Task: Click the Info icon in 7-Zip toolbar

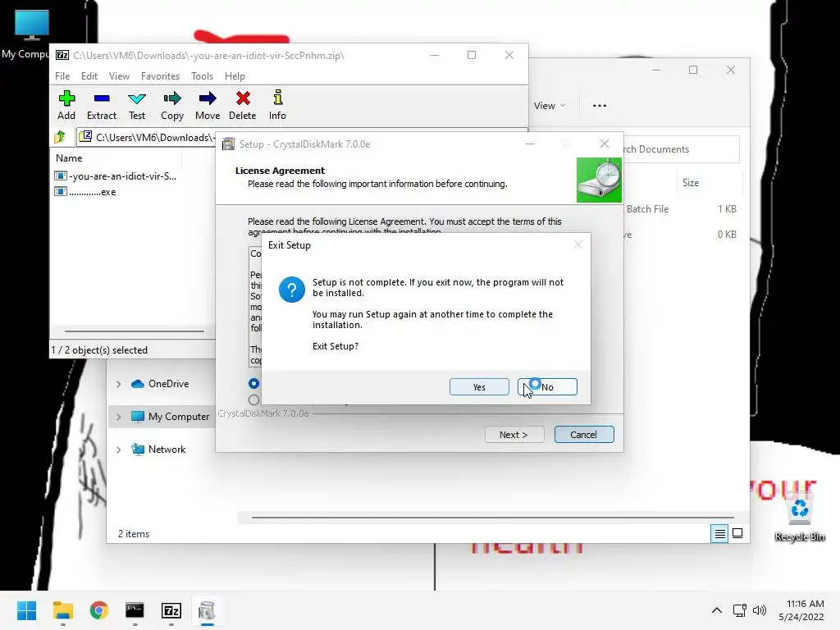Action: (277, 105)
